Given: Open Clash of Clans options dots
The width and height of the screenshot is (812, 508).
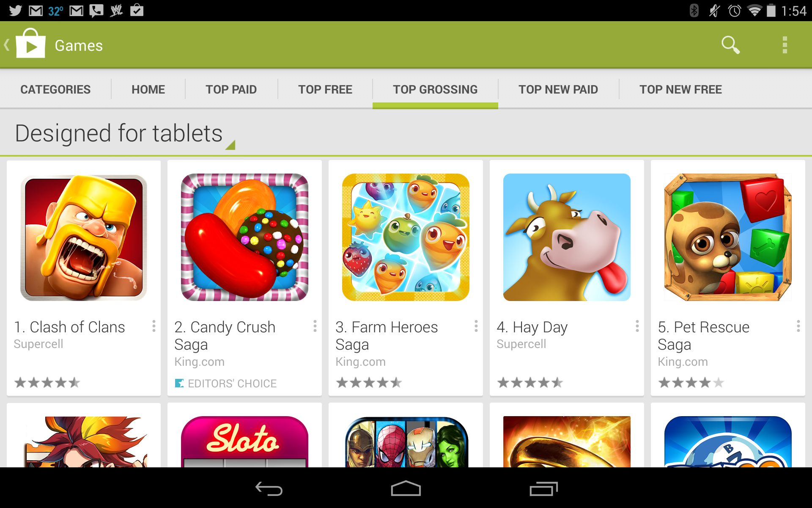Looking at the screenshot, I should pyautogui.click(x=154, y=326).
